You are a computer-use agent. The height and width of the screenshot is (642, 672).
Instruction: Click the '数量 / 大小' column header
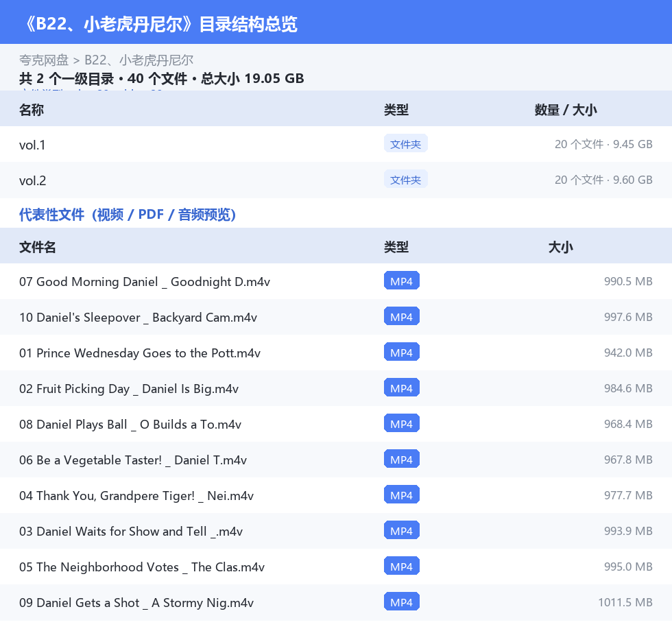click(x=566, y=110)
